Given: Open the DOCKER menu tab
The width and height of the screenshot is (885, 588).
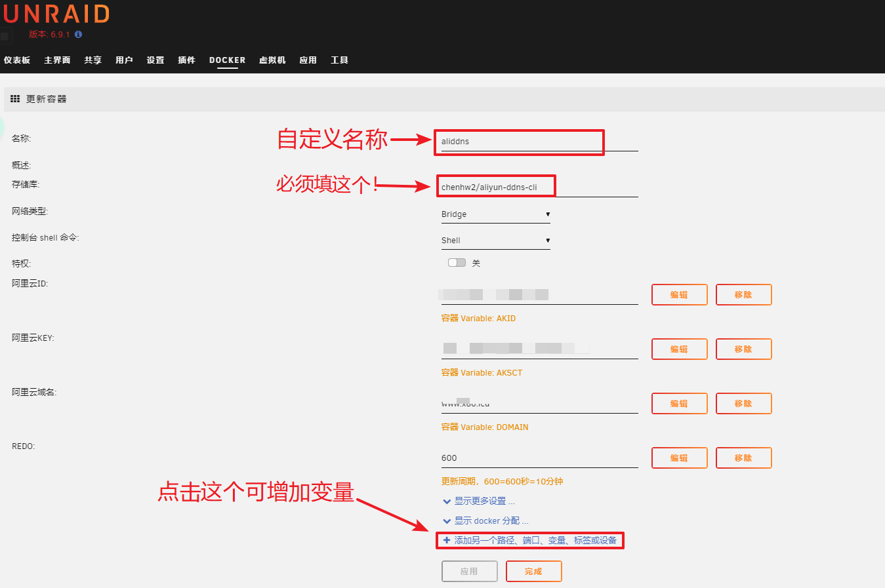Looking at the screenshot, I should pyautogui.click(x=228, y=60).
